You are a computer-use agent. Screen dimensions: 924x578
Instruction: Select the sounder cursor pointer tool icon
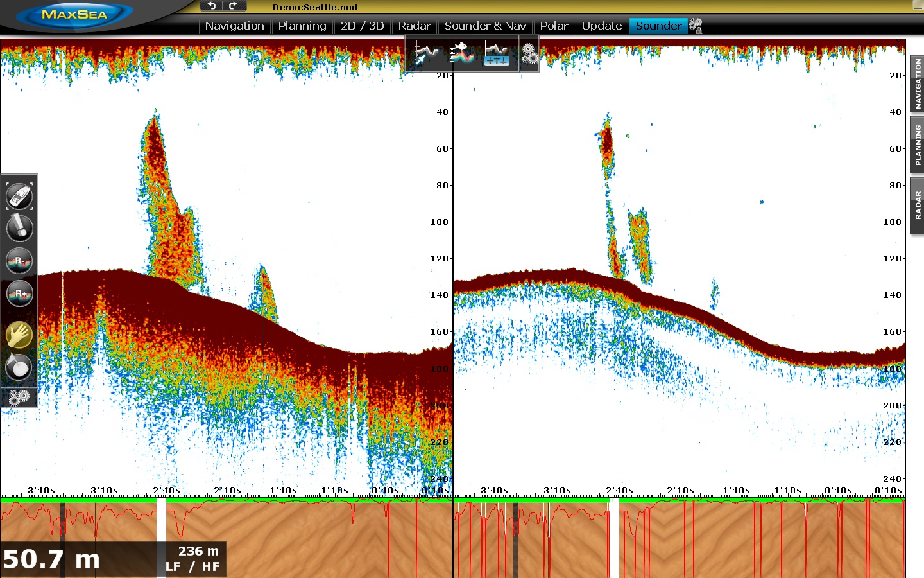point(426,53)
